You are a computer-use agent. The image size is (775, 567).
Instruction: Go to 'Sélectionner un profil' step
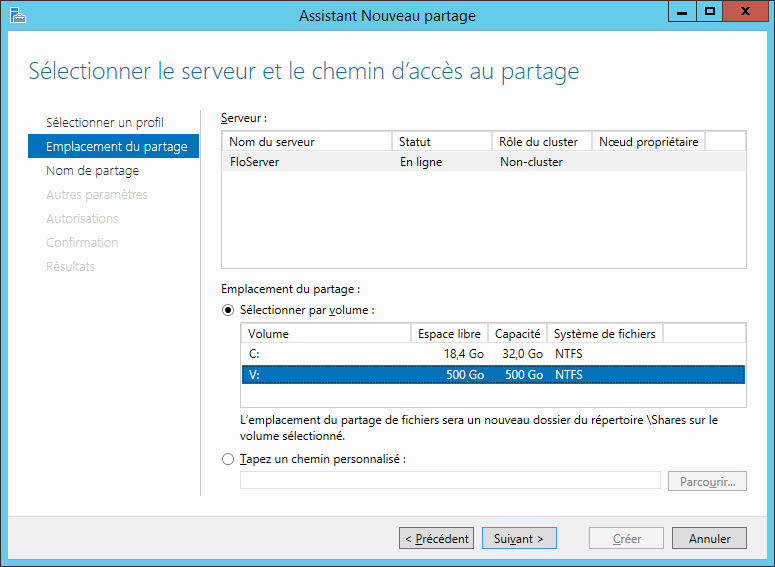coord(105,122)
